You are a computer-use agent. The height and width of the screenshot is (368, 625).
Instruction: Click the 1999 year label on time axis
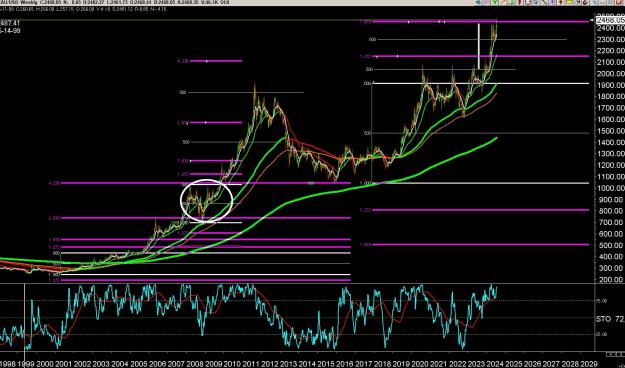click(26, 364)
